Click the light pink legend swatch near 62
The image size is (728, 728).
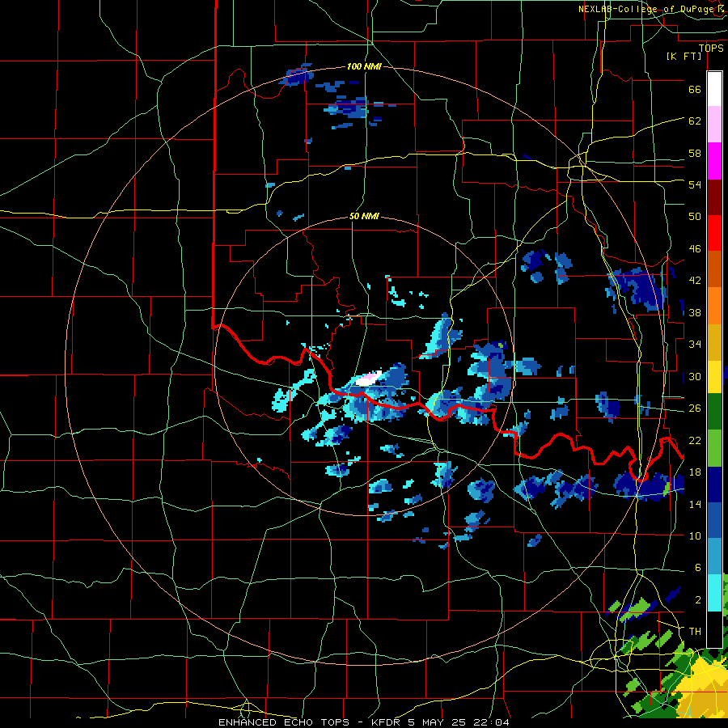pyautogui.click(x=714, y=124)
